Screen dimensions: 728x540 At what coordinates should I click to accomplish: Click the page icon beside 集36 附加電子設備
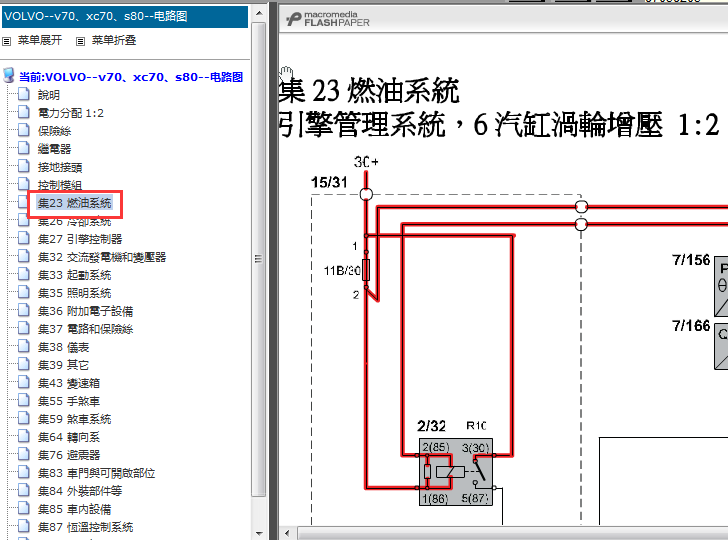point(24,310)
